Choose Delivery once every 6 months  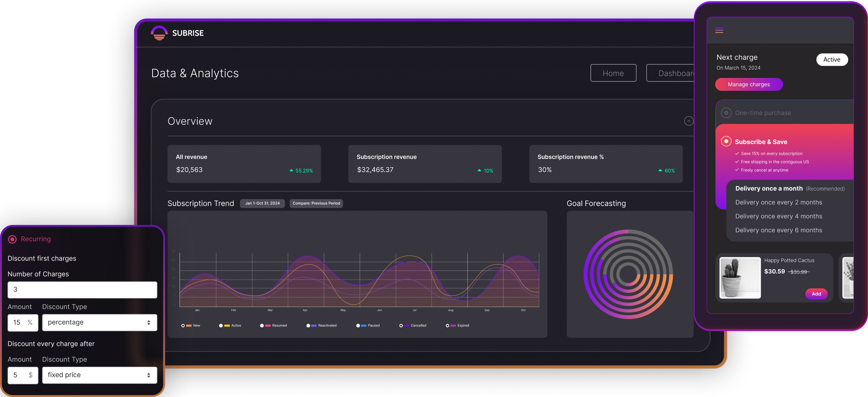pyautogui.click(x=778, y=230)
